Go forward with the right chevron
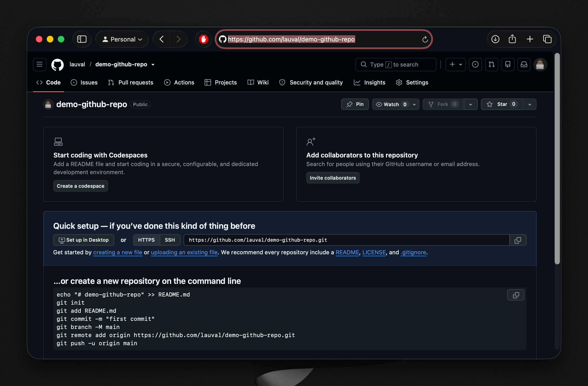 tap(178, 39)
